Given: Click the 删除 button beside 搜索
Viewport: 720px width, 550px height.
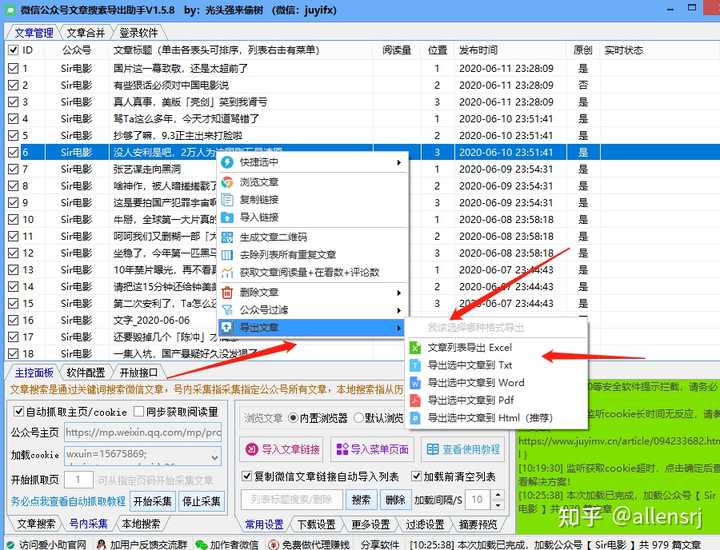Looking at the screenshot, I should [x=395, y=499].
